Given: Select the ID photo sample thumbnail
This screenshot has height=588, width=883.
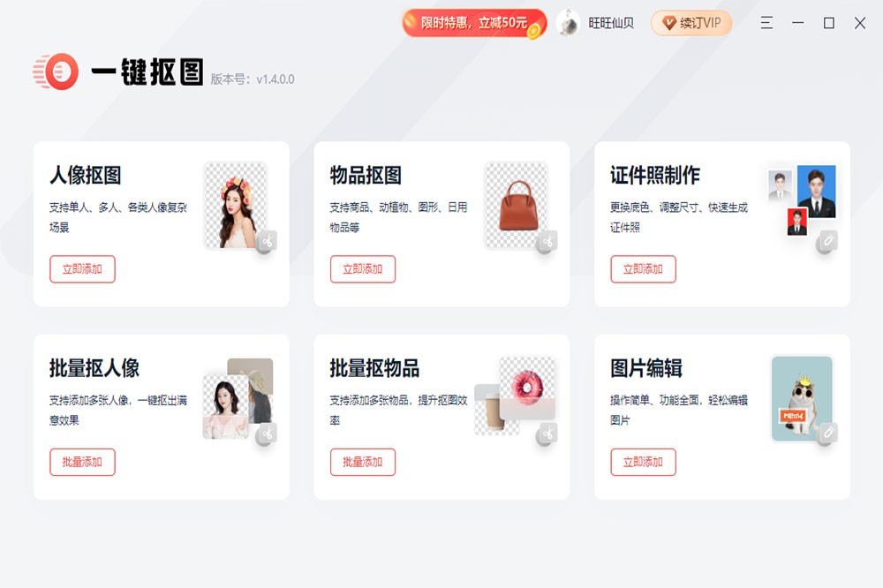Looking at the screenshot, I should (x=803, y=200).
